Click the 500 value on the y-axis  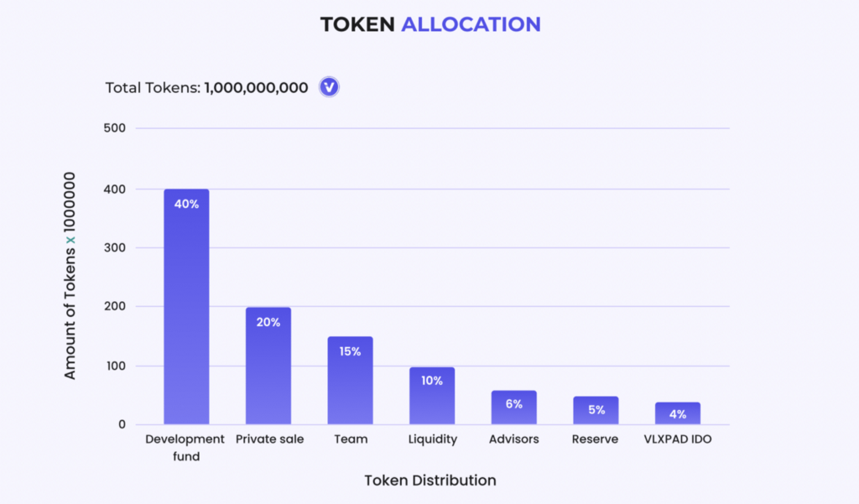point(115,128)
